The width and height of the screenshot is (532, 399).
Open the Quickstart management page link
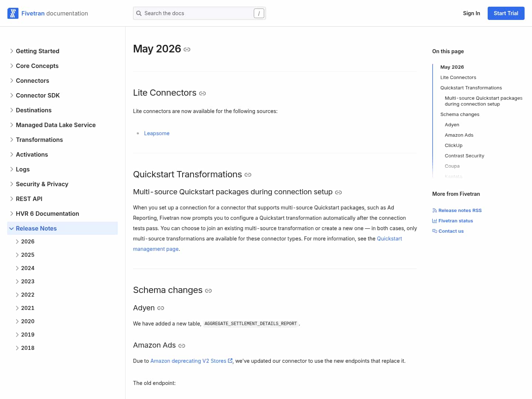click(267, 244)
